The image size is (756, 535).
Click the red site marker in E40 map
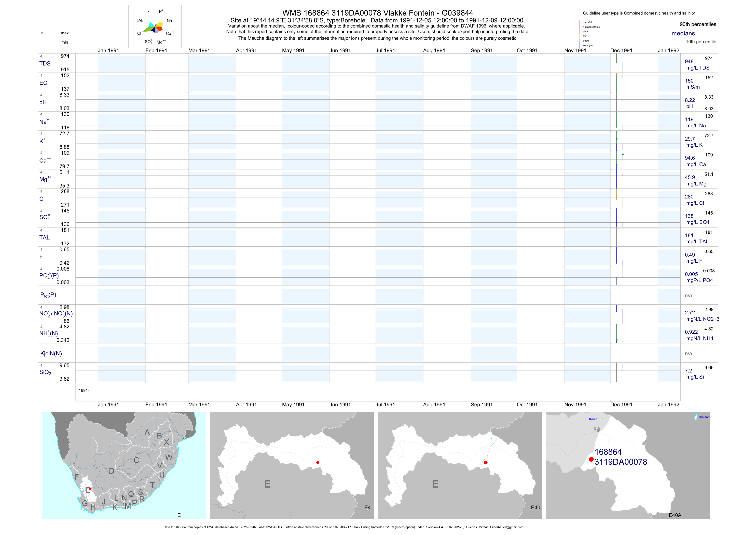click(485, 463)
